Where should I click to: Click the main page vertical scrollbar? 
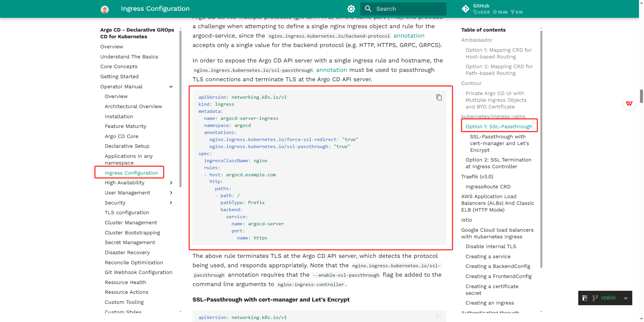point(641,96)
